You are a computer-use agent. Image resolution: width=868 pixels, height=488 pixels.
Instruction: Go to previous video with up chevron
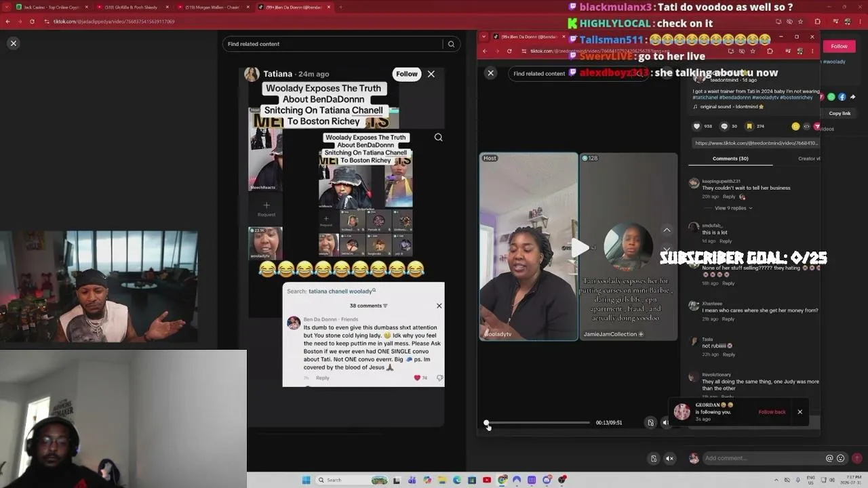[667, 230]
